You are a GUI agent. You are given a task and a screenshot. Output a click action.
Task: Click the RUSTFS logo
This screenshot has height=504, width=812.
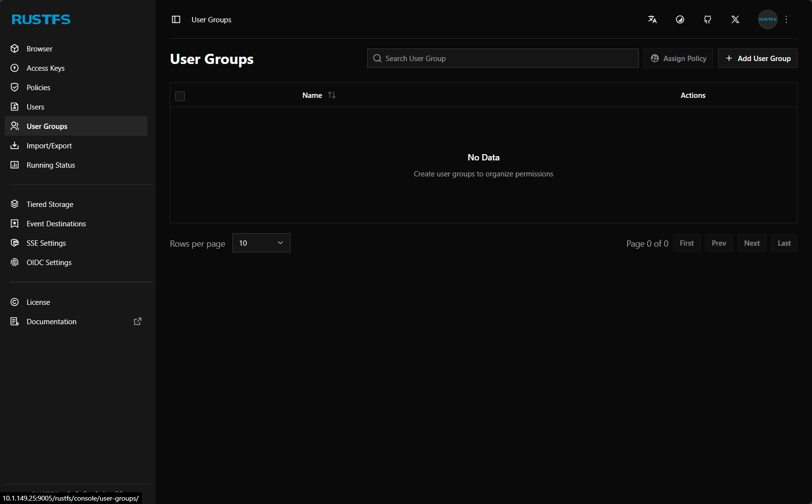point(41,19)
